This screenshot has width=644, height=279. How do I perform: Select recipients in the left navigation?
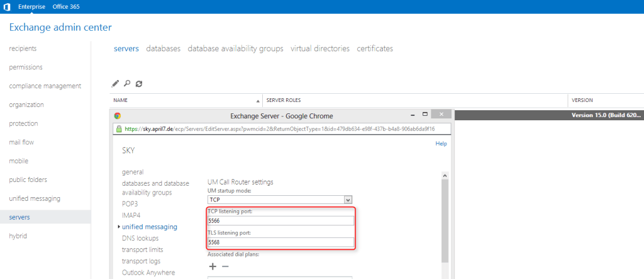23,48
